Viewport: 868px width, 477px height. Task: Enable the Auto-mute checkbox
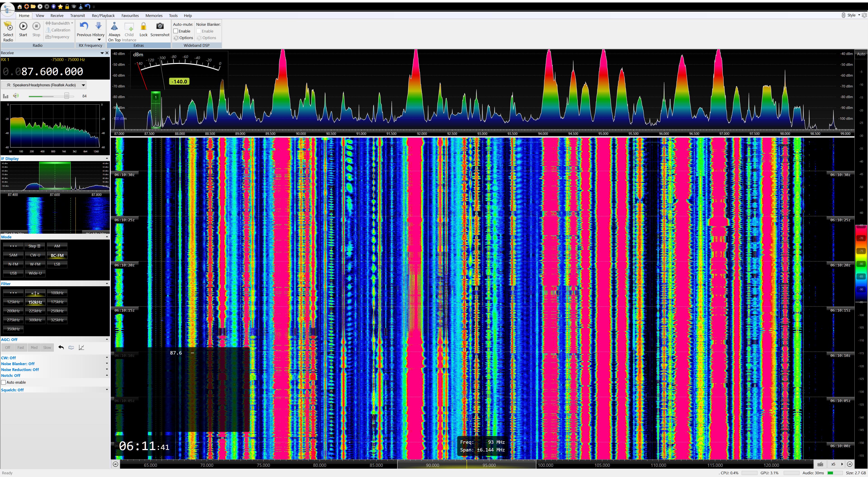(x=176, y=31)
